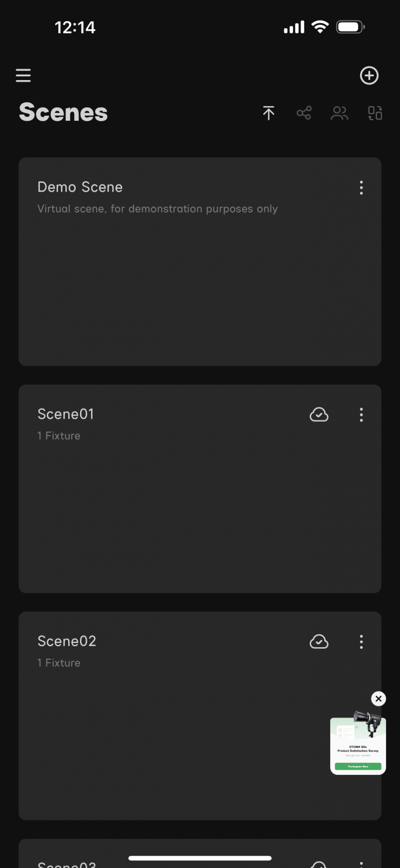Screen dimensions: 400x868
Task: Tap the Wi-Fi status bar icon
Action: [x=321, y=27]
